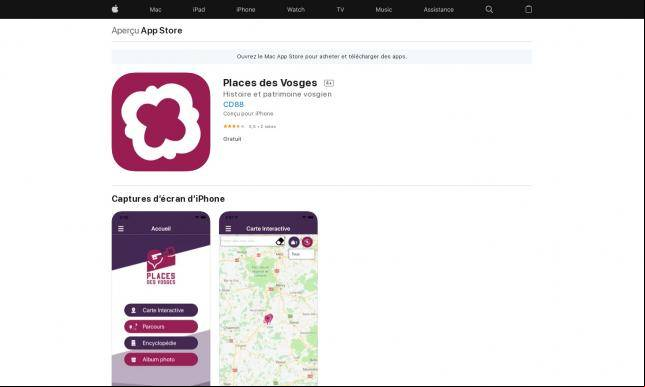Click the Captures d'écran d'iPhone heading
This screenshot has width=645, height=387.
[x=168, y=199]
